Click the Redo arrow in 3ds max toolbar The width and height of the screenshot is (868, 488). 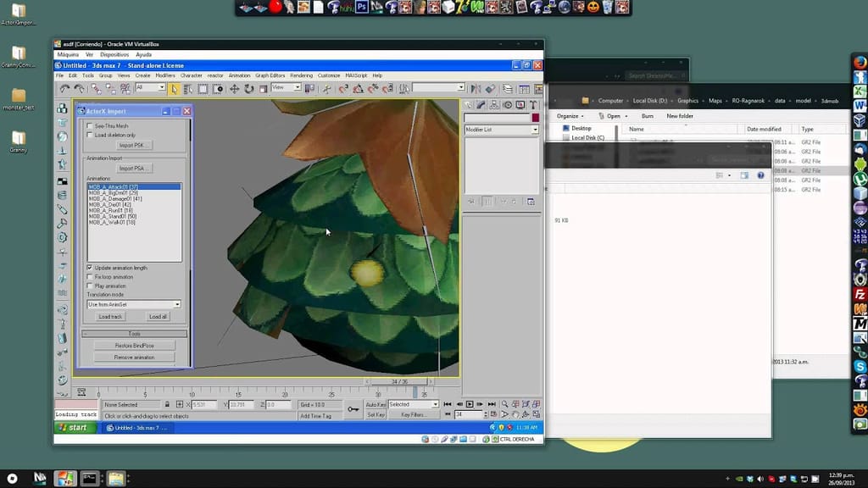79,88
